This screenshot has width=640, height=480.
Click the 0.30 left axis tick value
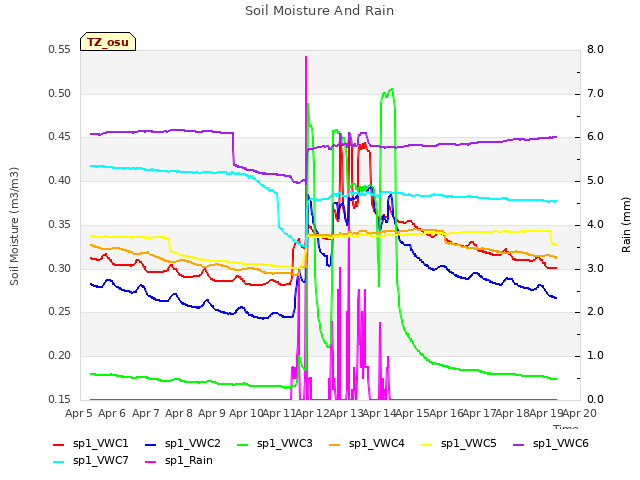(x=59, y=269)
